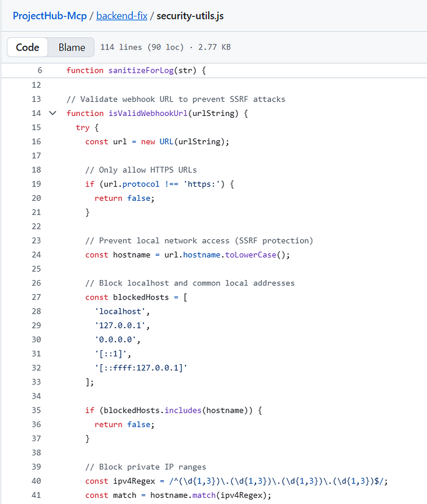Screen dimensions: 427x504
Task: Click 'includes' on line 35
Action: coord(183,410)
